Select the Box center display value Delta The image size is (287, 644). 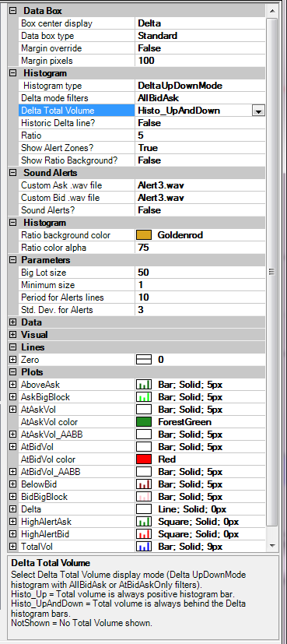click(x=149, y=23)
